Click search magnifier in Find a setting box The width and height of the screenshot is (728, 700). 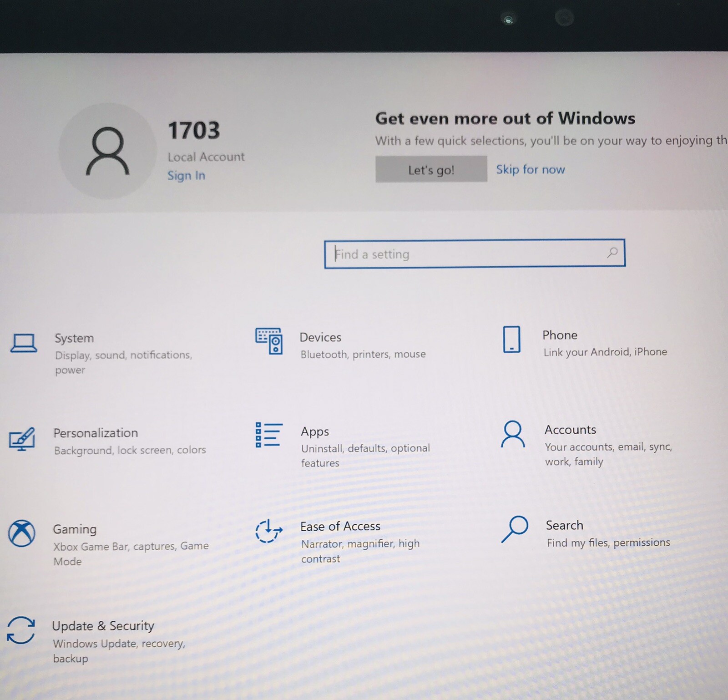click(x=612, y=252)
